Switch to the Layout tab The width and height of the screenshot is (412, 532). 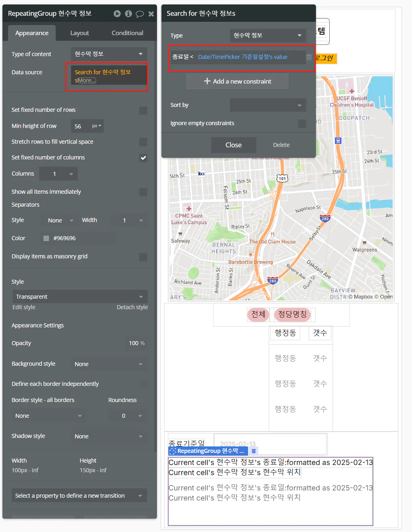(79, 33)
